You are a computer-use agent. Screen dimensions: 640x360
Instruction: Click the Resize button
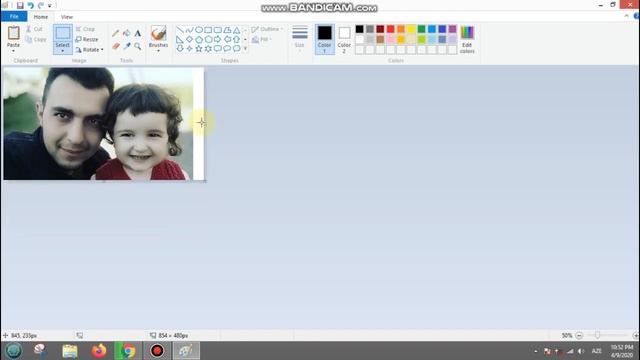pos(87,39)
